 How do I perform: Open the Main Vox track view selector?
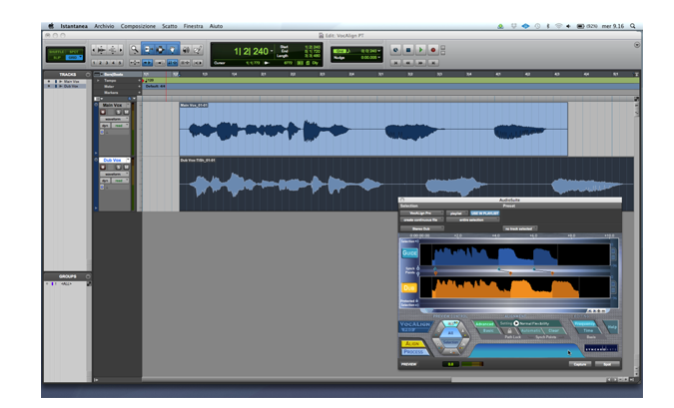coord(115,119)
